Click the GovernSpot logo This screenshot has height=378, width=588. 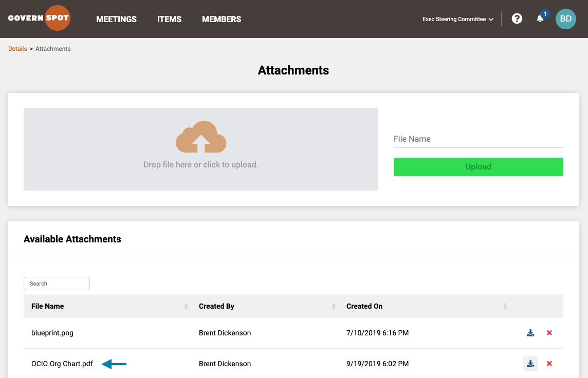(39, 18)
